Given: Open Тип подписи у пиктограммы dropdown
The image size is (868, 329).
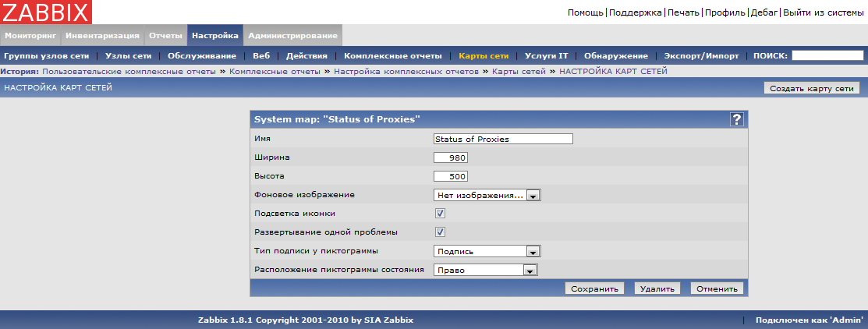Looking at the screenshot, I should tap(487, 252).
